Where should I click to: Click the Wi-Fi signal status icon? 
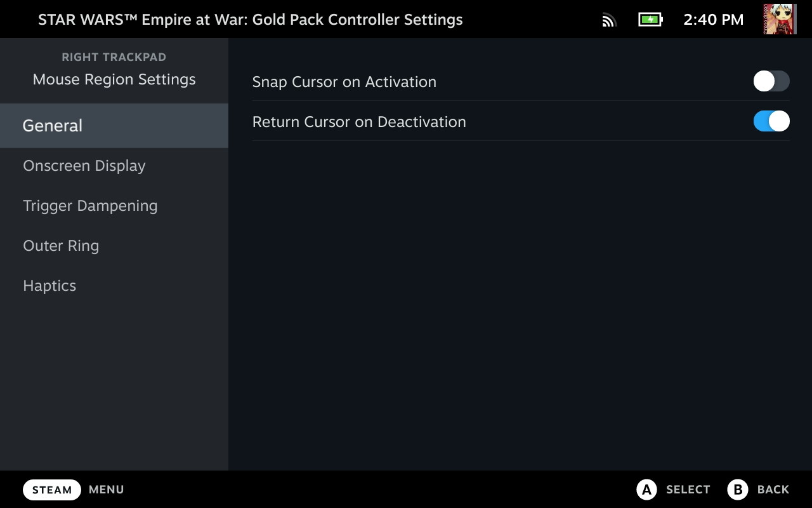[x=609, y=20]
